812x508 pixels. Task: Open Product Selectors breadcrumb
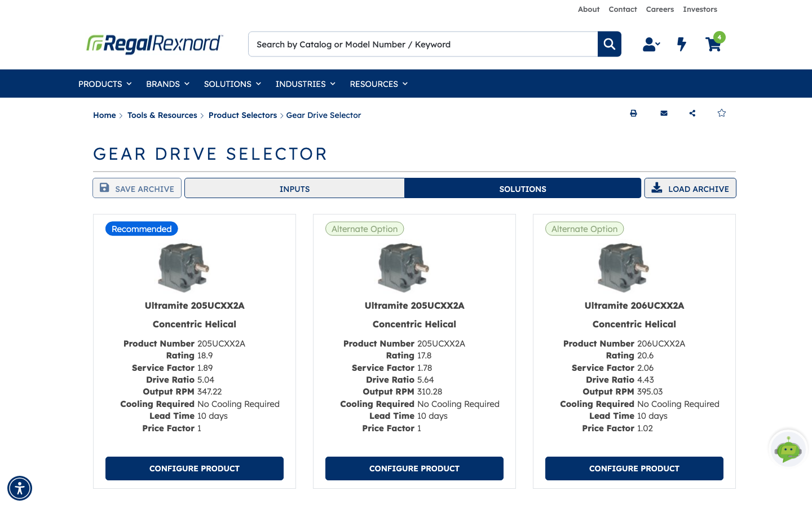(x=242, y=115)
